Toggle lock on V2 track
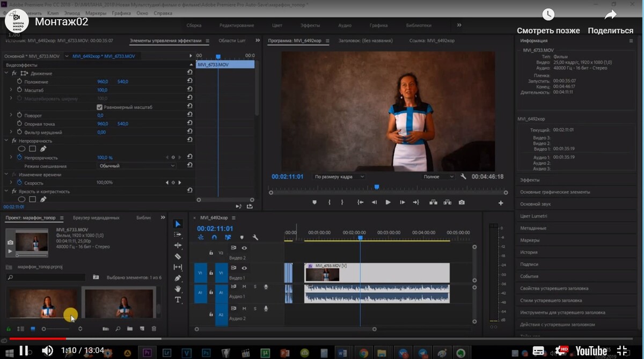Screen dimensions: 644x359 pos(210,252)
